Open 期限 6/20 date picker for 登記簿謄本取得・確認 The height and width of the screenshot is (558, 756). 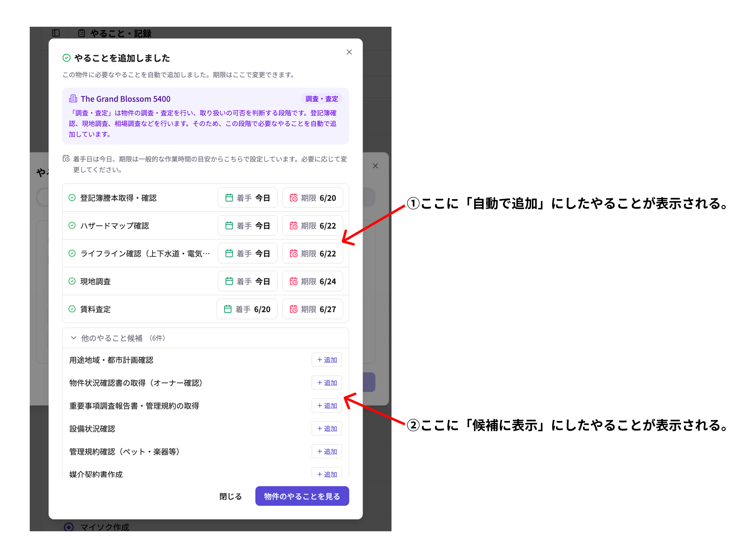312,198
